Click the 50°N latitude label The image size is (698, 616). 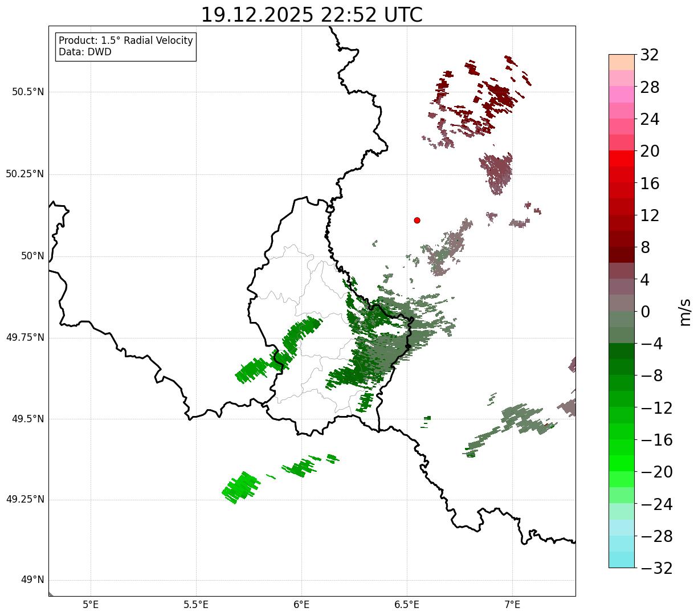click(x=32, y=256)
